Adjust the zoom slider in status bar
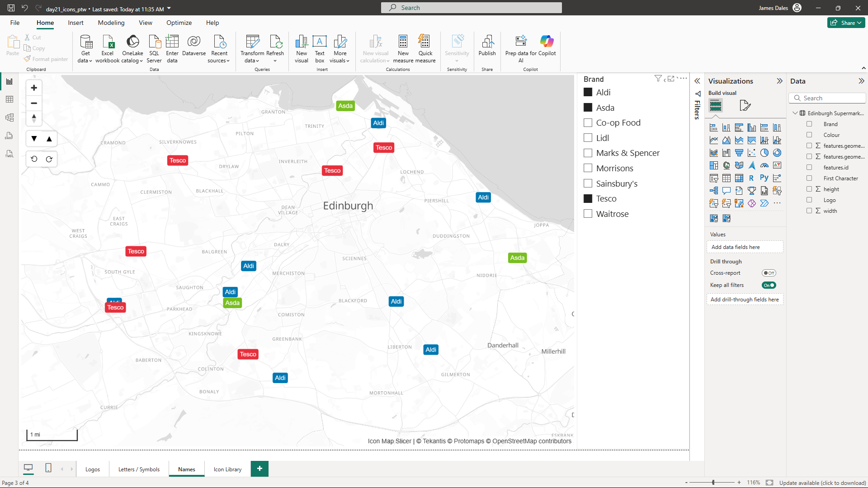Viewport: 868px width, 488px height. (x=713, y=483)
